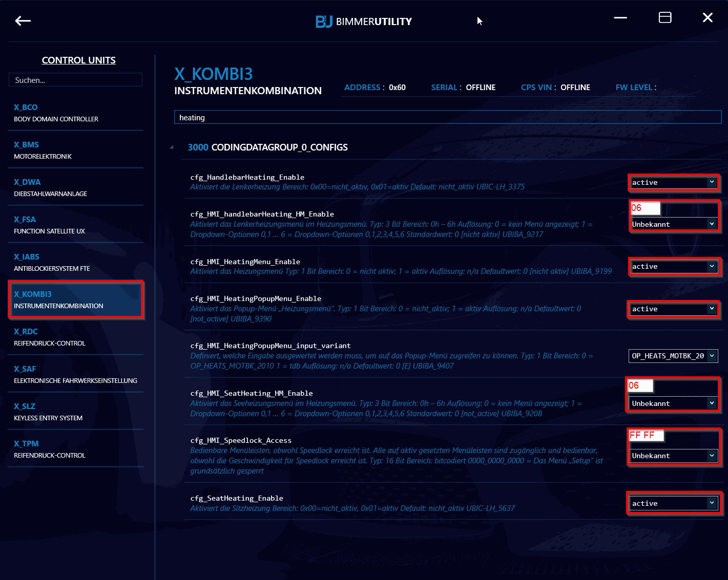
Task: Open cfg_HandlebarHeating_Enable dropdown
Action: 673,183
